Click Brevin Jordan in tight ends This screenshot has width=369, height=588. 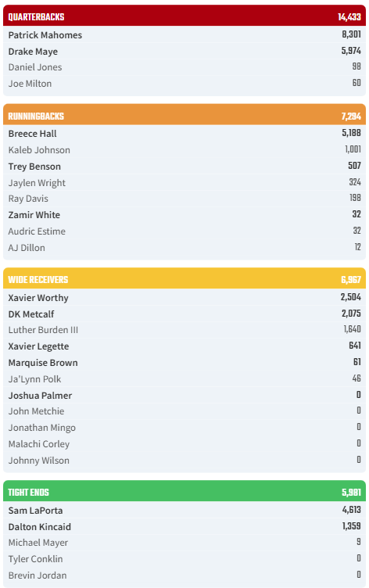[37, 575]
